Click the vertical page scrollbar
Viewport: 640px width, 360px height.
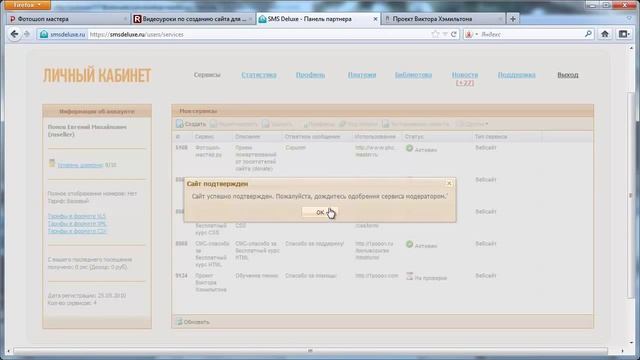point(631,196)
